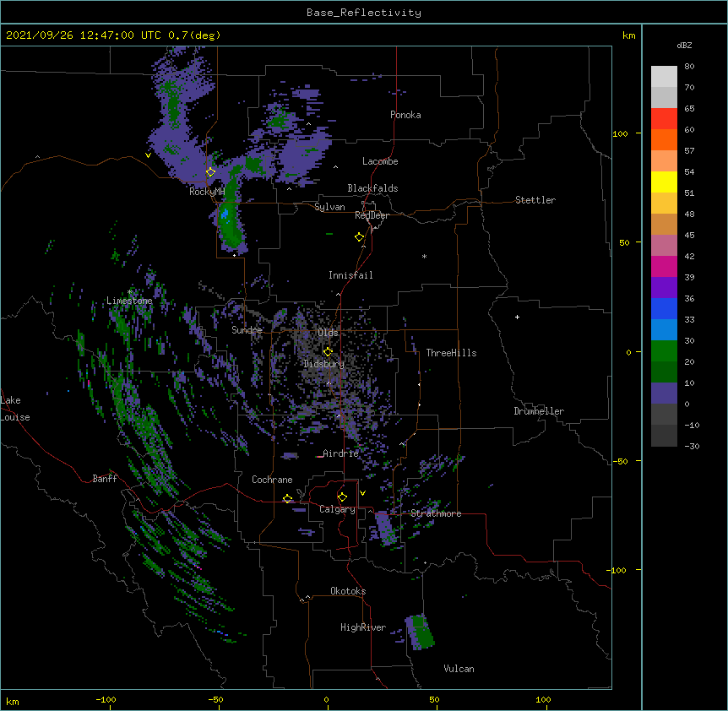
Task: Click the HighRiver label
Action: [x=363, y=627]
